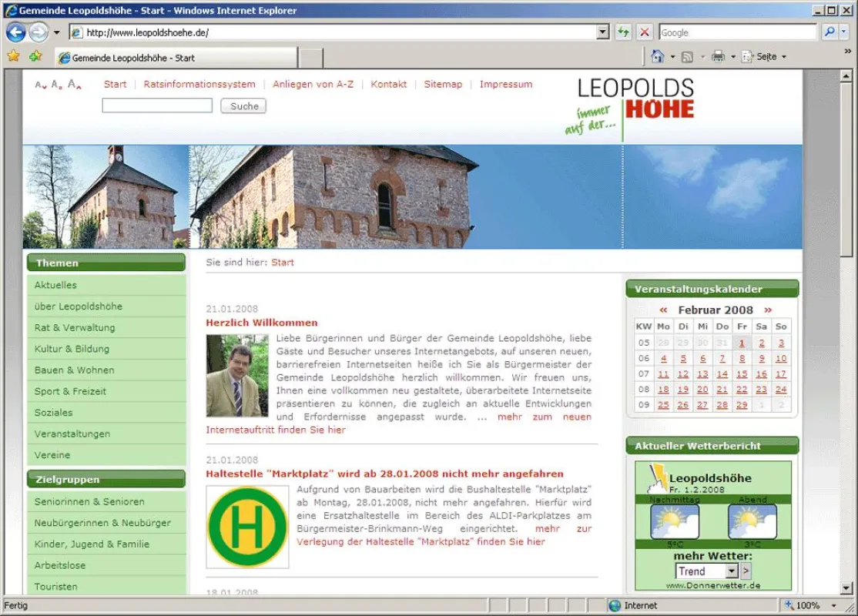Click the green Refresh page icon

tap(623, 32)
